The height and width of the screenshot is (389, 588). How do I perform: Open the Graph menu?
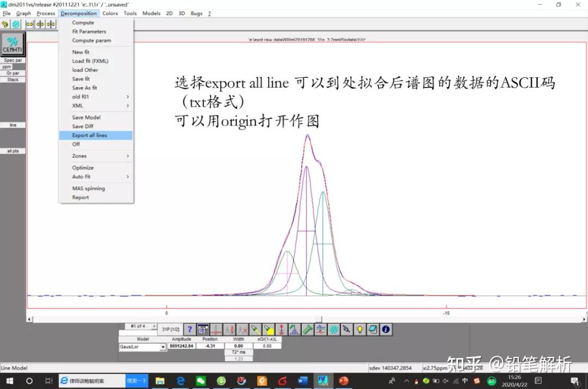(23, 13)
